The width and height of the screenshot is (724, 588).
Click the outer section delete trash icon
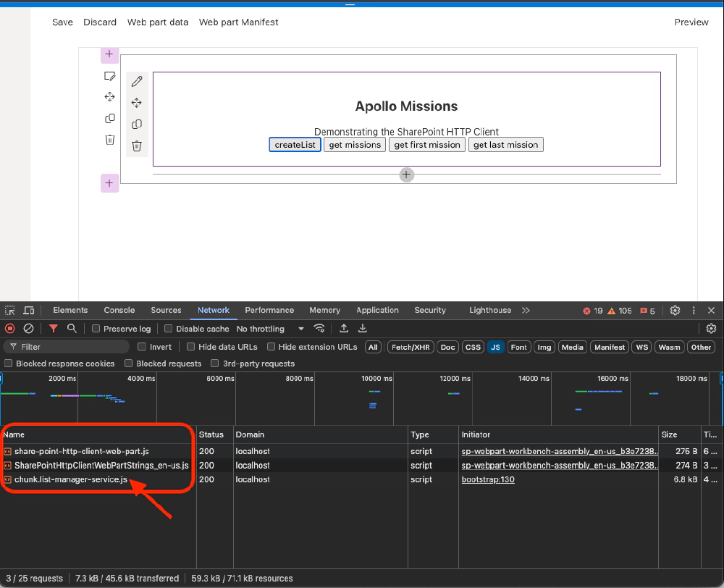[109, 140]
